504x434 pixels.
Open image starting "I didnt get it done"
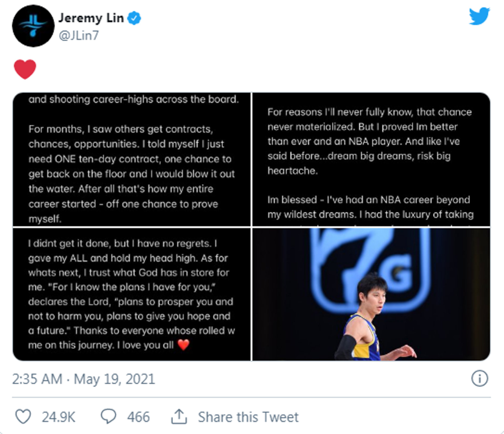click(132, 294)
